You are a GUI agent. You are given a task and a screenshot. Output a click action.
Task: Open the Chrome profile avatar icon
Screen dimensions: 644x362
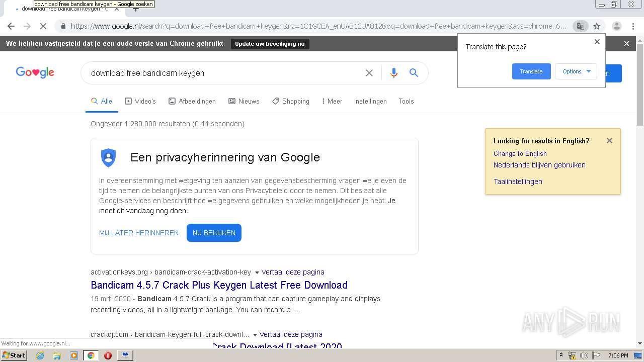(x=617, y=26)
